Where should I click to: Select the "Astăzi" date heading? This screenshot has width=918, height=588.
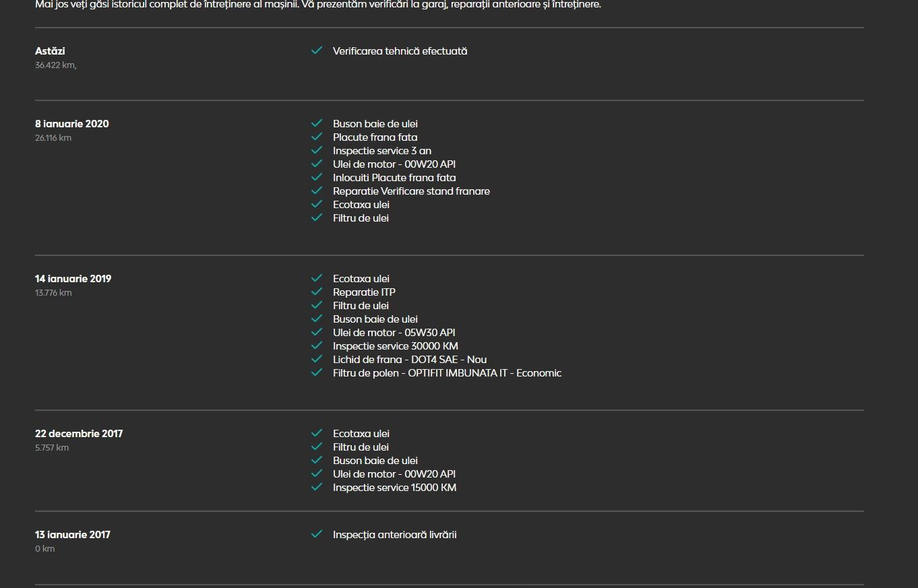point(50,51)
